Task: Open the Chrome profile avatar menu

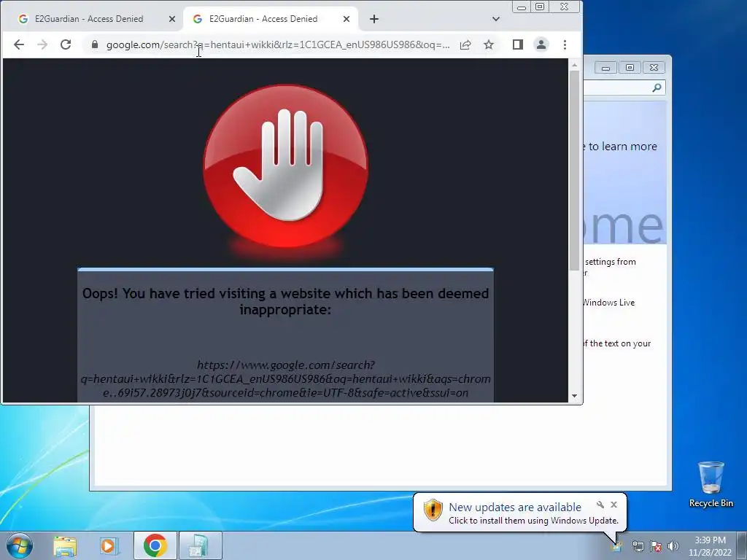Action: pyautogui.click(x=541, y=44)
